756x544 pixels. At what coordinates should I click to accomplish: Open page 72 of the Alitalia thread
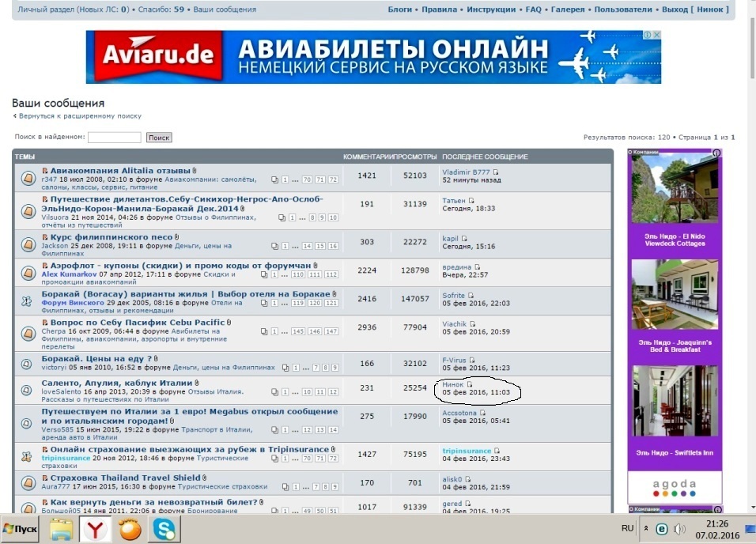click(333, 179)
